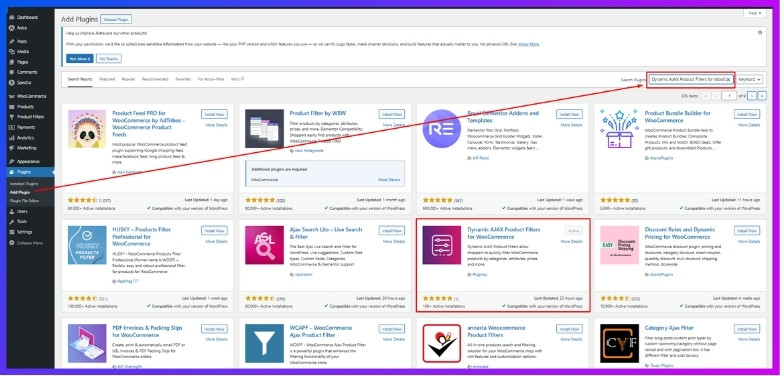Open the Spectra sidebar icon
Viewport: 780px width, 376px height.
click(x=11, y=83)
